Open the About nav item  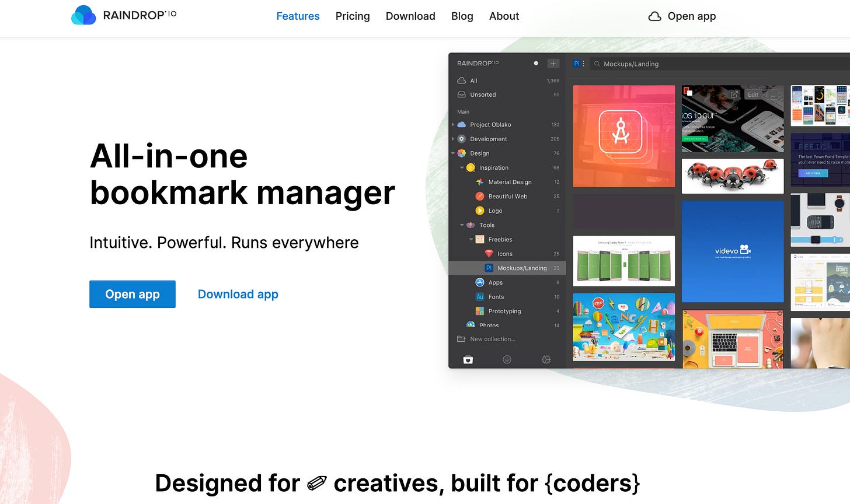[504, 16]
